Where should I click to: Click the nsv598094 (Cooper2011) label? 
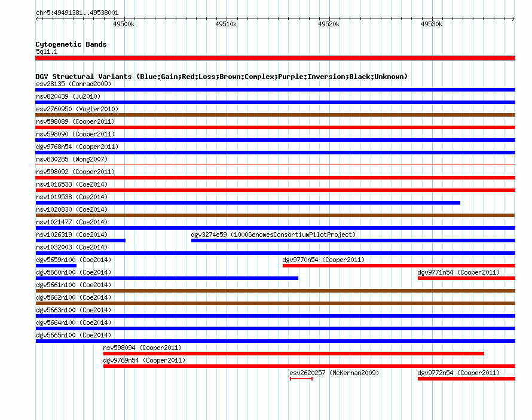142,348
